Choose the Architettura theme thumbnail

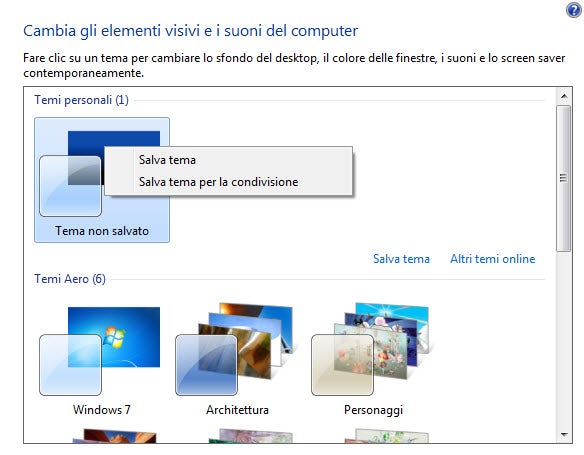238,359
